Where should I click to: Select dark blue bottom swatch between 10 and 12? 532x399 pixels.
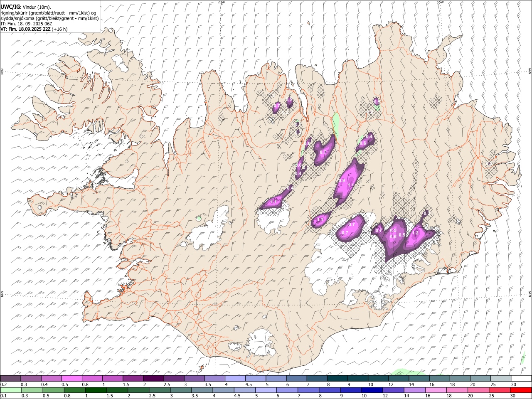372,390
